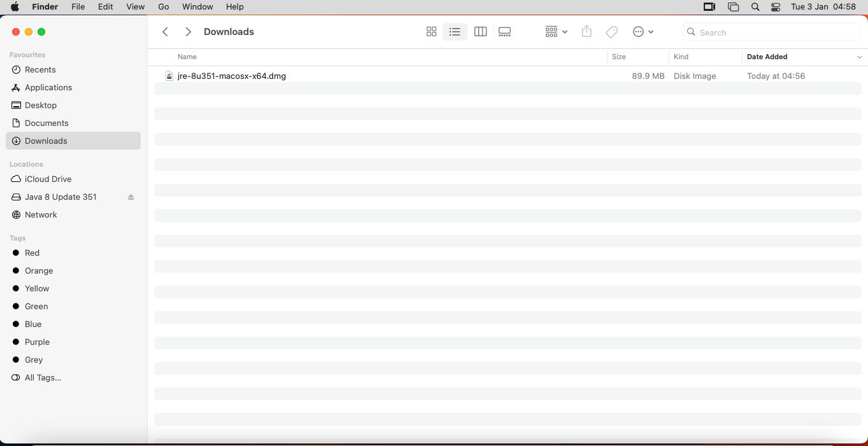Filter by the Orange tag

73,270
